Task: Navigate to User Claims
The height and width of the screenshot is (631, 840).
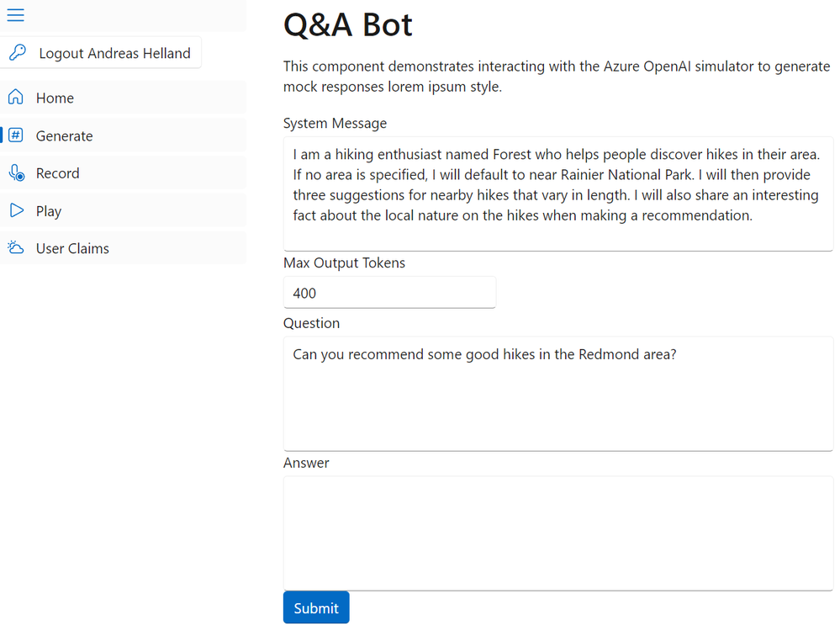Action: (72, 249)
